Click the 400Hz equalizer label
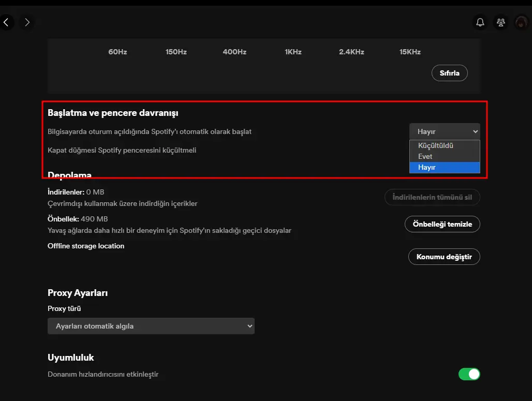532x401 pixels. coord(234,52)
